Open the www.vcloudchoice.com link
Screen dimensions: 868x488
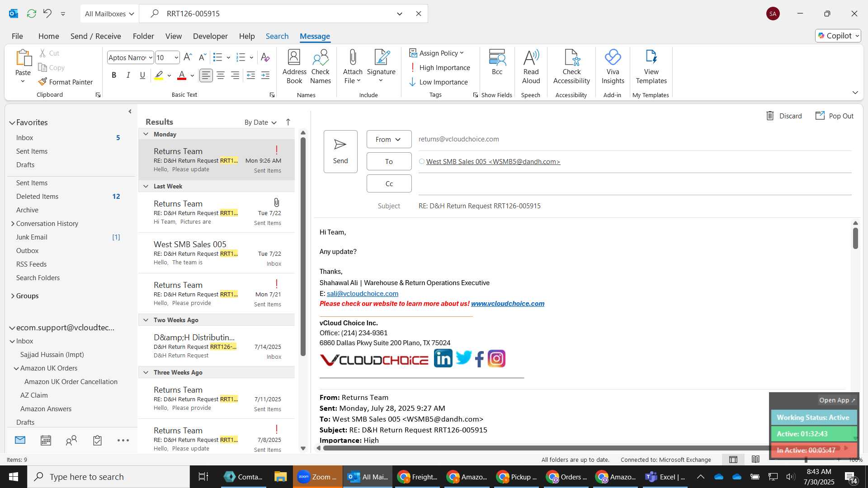point(508,303)
